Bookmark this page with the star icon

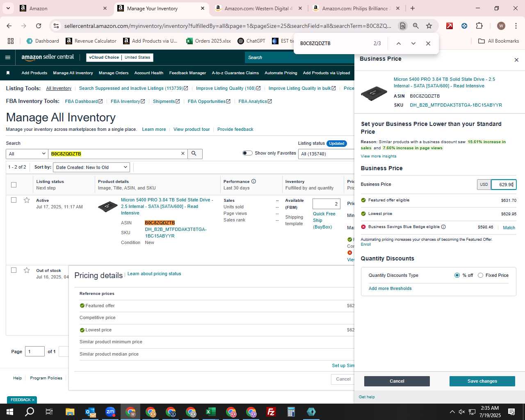tap(429, 26)
